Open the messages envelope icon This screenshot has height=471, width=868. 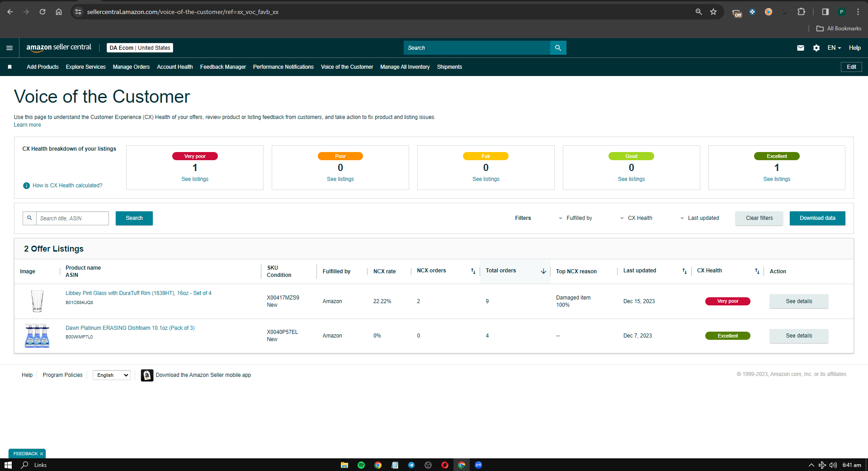(x=801, y=48)
